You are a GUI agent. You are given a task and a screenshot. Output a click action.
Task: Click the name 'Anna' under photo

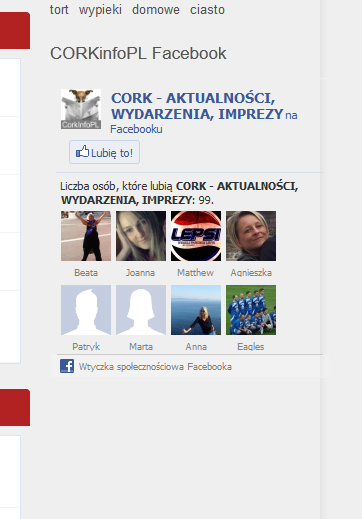tap(196, 347)
